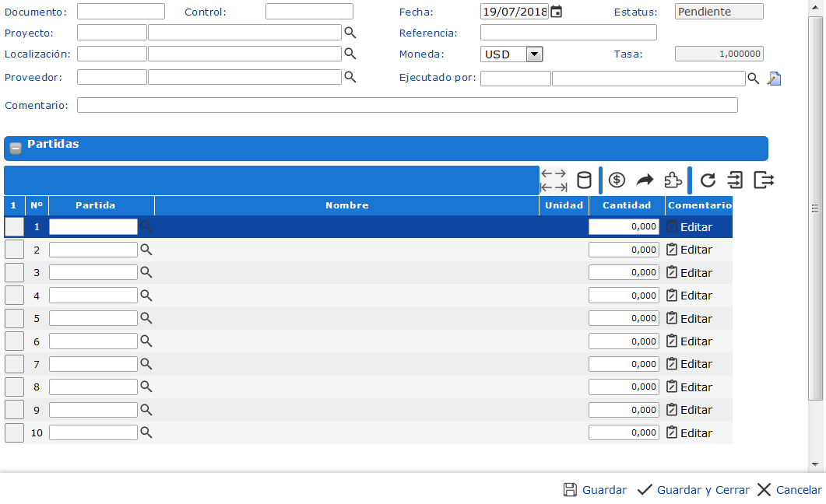Select row 9 using its row selector
The width and height of the screenshot is (826, 504).
14,410
